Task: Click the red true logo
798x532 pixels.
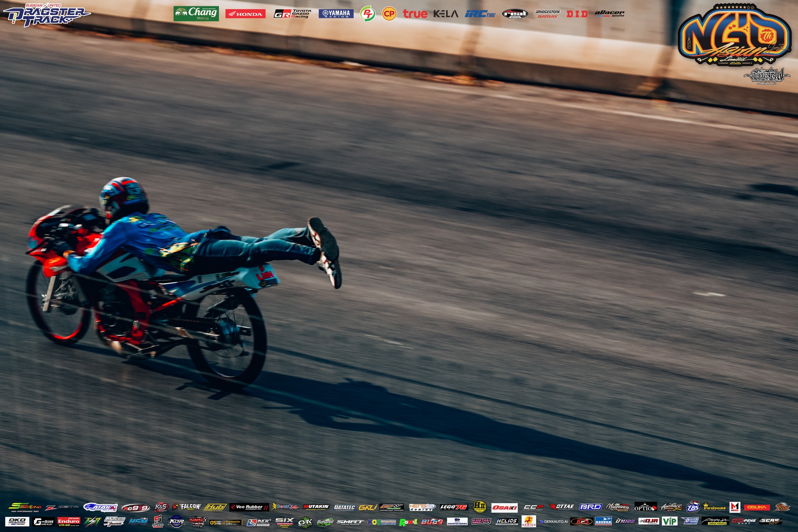Action: 415,14
